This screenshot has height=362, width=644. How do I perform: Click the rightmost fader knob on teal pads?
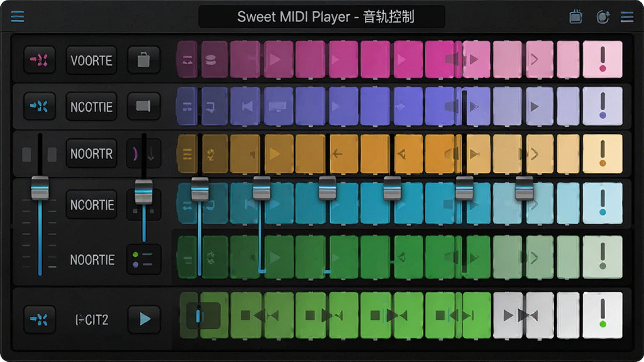524,189
